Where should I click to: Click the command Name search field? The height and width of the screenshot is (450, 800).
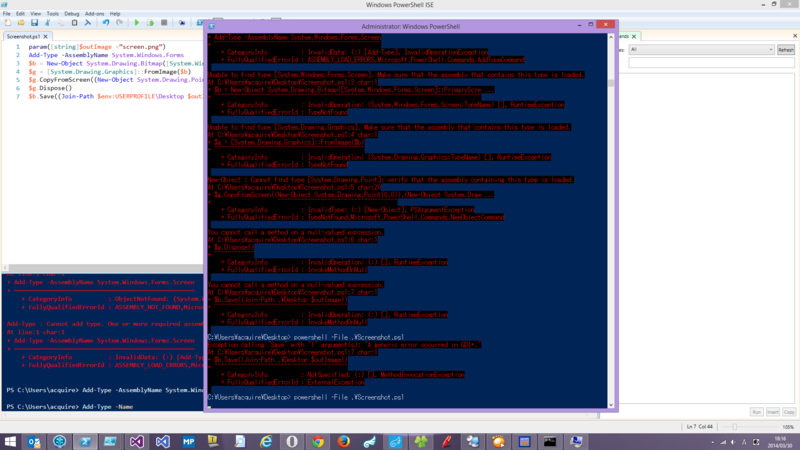[x=711, y=63]
